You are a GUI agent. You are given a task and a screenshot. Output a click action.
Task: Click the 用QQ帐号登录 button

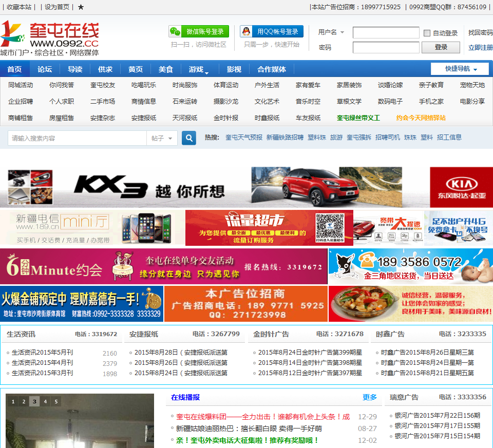[x=272, y=31]
